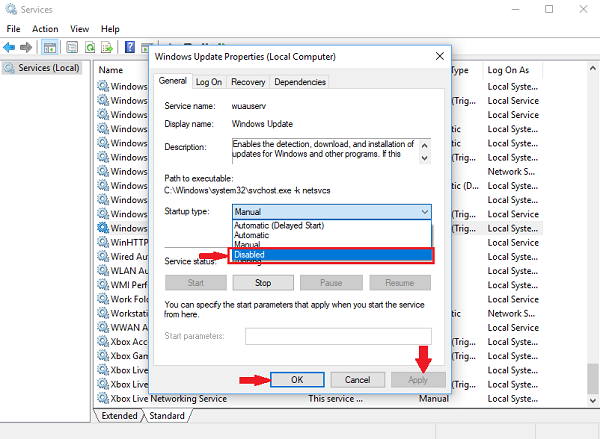Open the Dependencies tab
The height and width of the screenshot is (439, 600).
299,82
